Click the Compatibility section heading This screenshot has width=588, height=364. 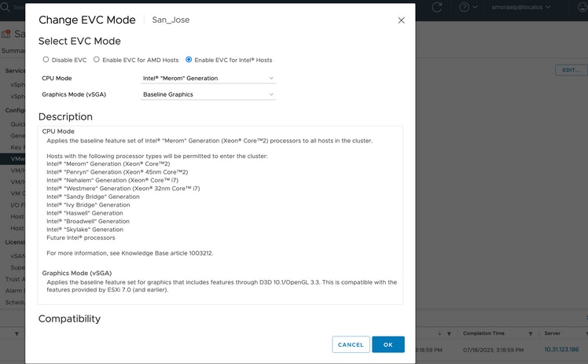coord(69,318)
